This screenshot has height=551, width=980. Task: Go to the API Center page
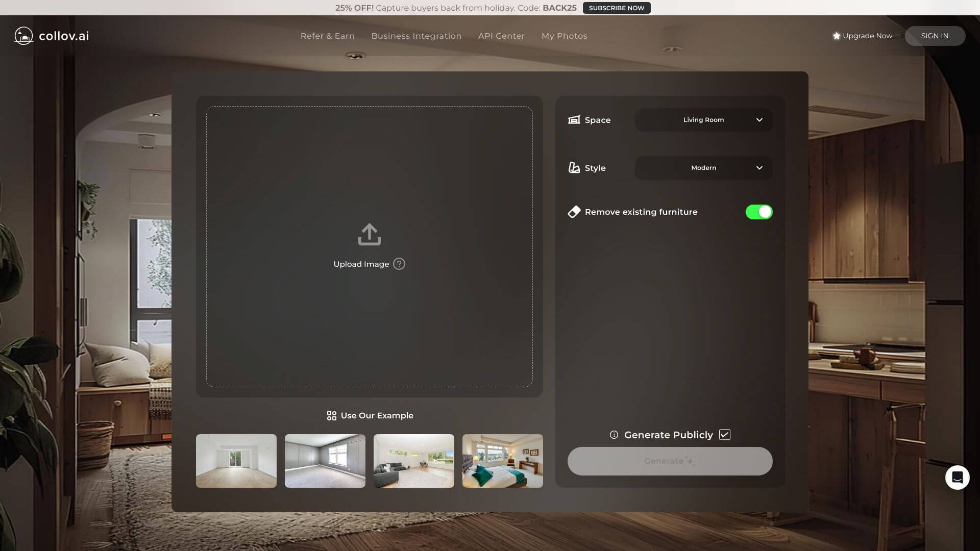click(501, 36)
